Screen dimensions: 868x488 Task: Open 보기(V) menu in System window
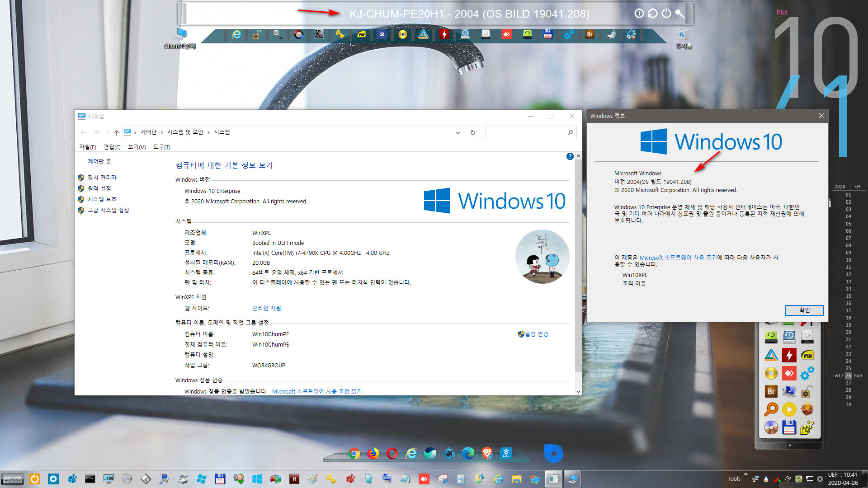pos(137,147)
